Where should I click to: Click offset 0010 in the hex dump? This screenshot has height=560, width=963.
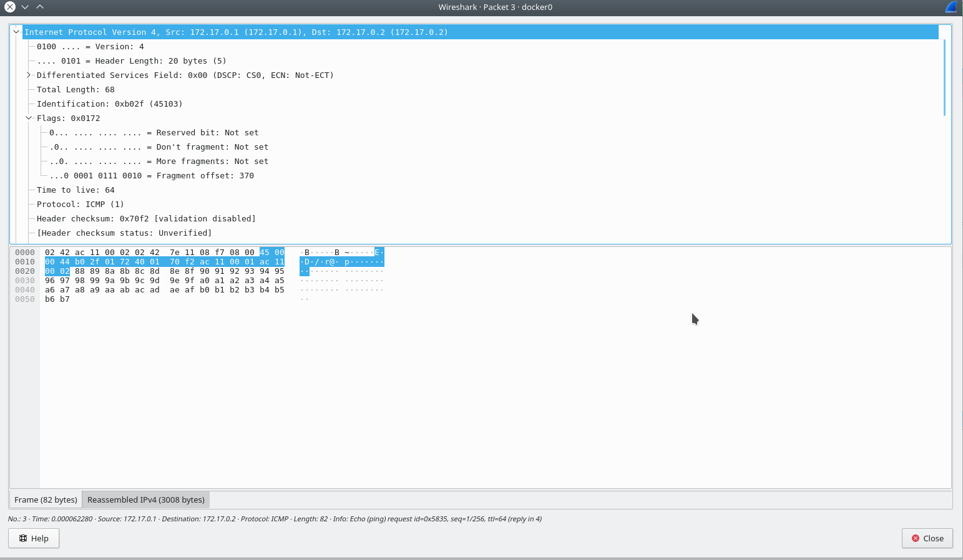25,262
